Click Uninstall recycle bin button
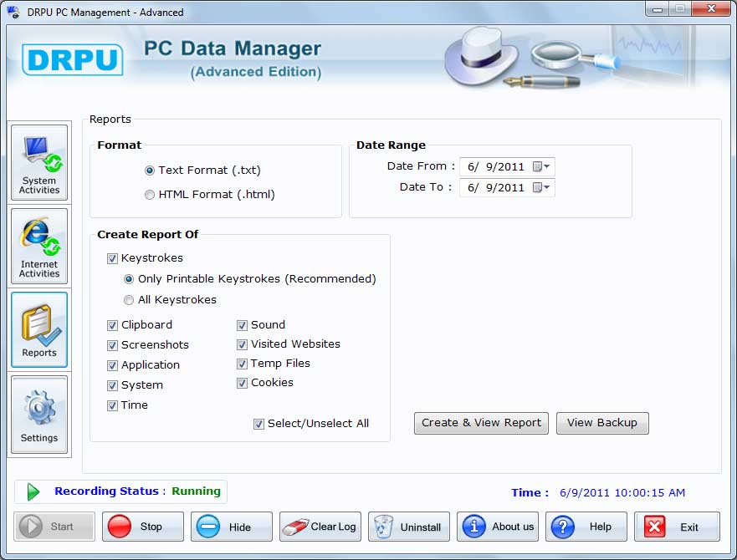This screenshot has width=737, height=560. click(x=409, y=527)
